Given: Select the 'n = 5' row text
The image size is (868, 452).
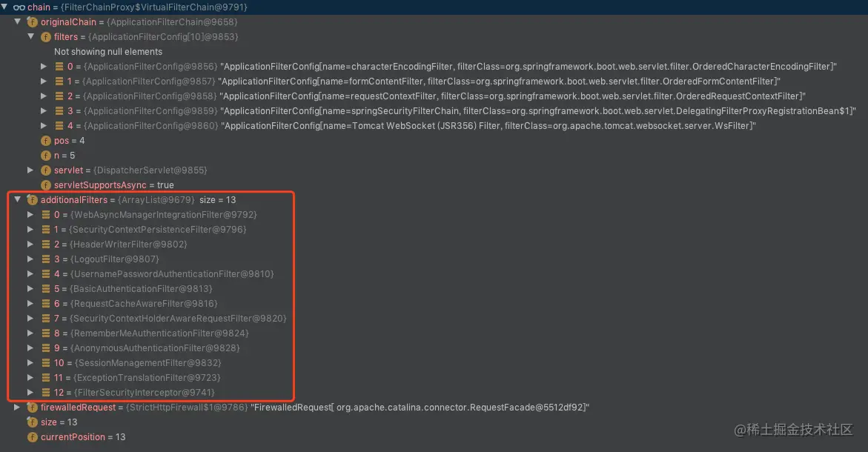Looking at the screenshot, I should 64,156.
